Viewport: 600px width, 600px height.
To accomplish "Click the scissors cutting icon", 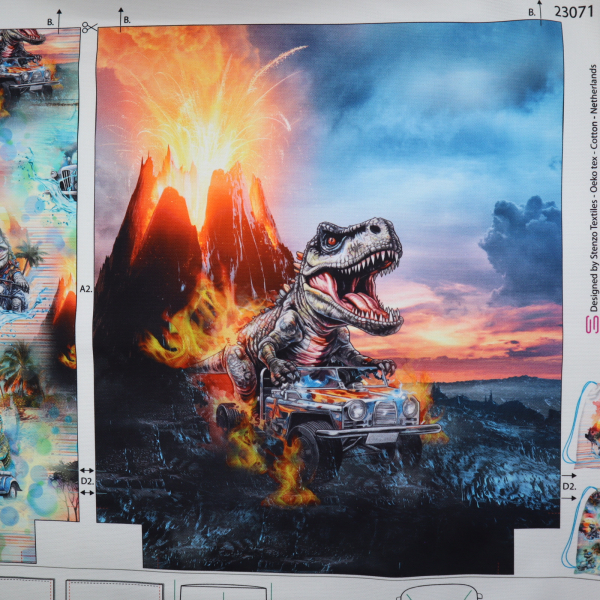I will click(89, 27).
